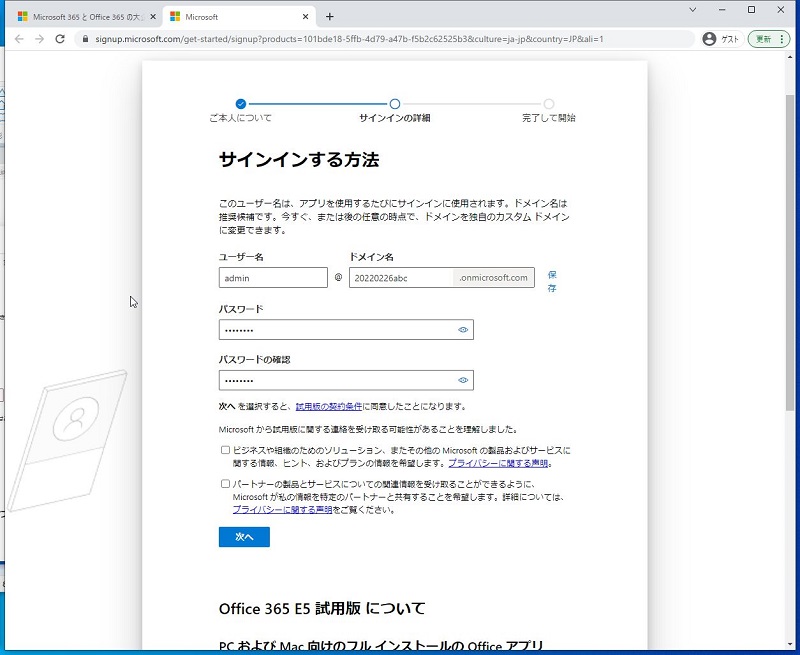
Task: Open the 試用版の契約条件 link
Action: point(329,407)
